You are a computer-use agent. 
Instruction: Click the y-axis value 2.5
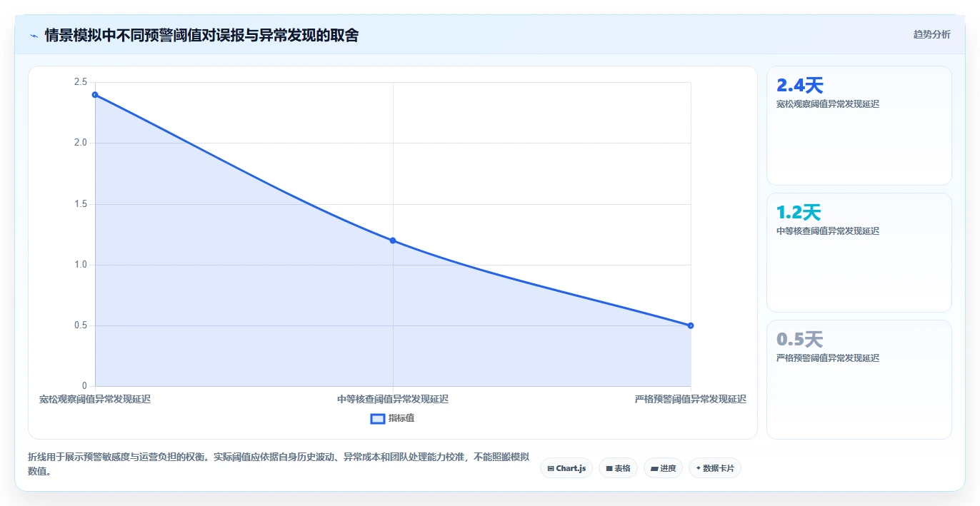80,82
